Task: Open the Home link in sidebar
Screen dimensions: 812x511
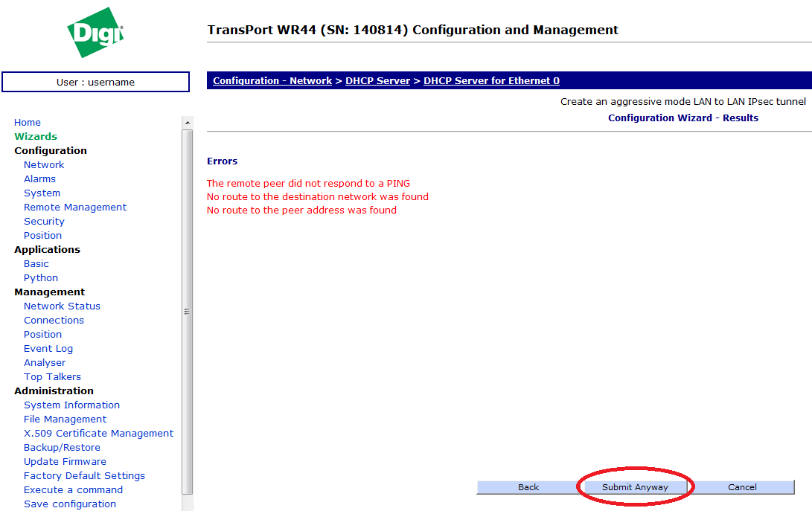Action: point(28,123)
